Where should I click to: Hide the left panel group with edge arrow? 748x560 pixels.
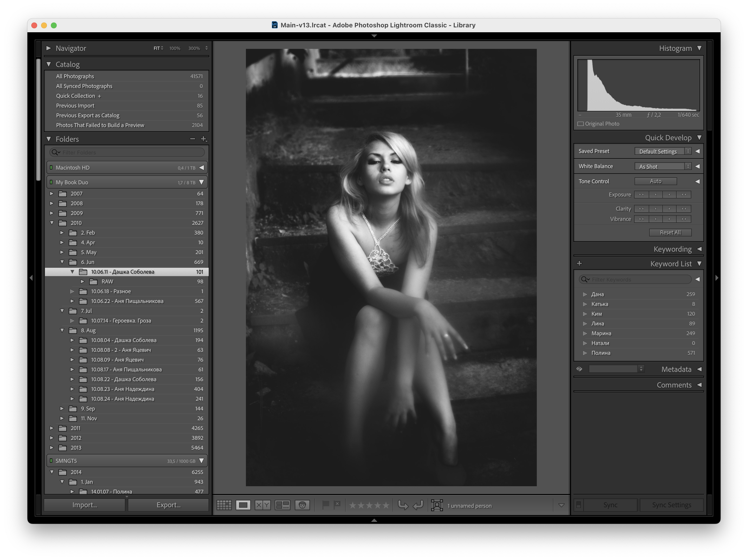(x=31, y=278)
